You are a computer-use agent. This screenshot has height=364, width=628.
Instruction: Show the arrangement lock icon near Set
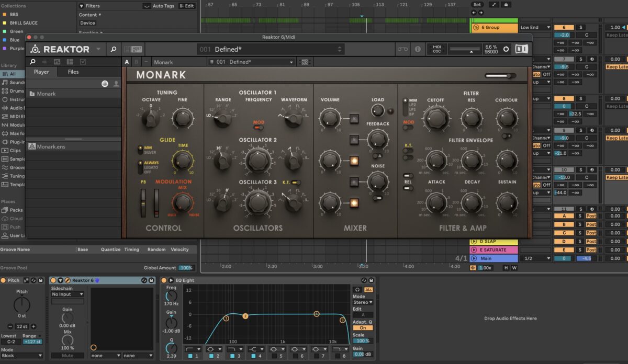click(x=506, y=4)
